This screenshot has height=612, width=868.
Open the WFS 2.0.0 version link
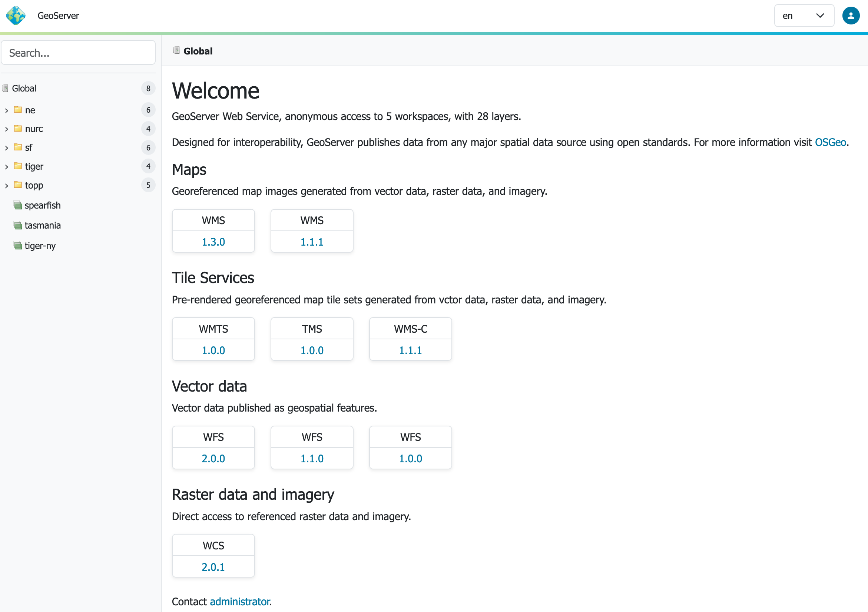[213, 459]
